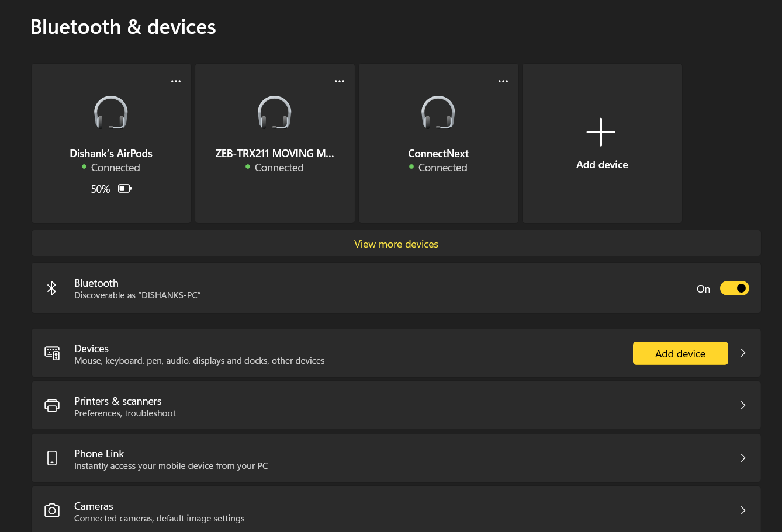Viewport: 782px width, 532px height.
Task: Turn off Bluetooth
Action: click(x=735, y=288)
